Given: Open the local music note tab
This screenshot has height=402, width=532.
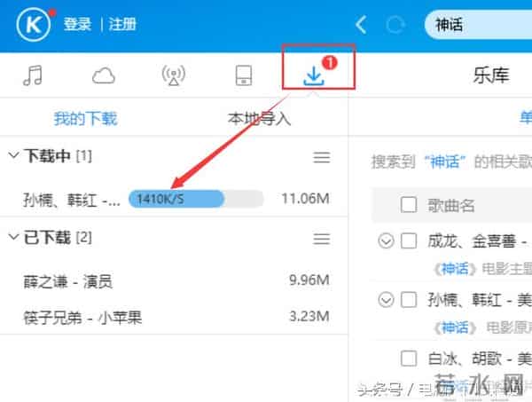Looking at the screenshot, I should [x=33, y=75].
